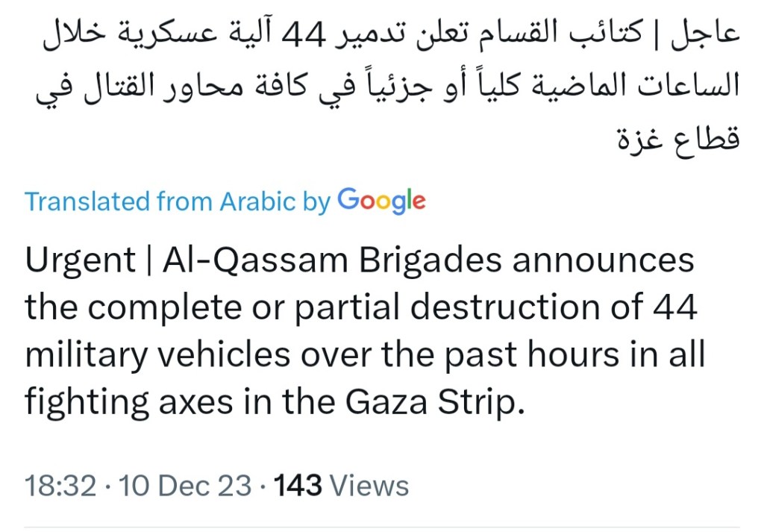This screenshot has width=764, height=532.
Task: Click the "Views" label
Action: click(369, 486)
